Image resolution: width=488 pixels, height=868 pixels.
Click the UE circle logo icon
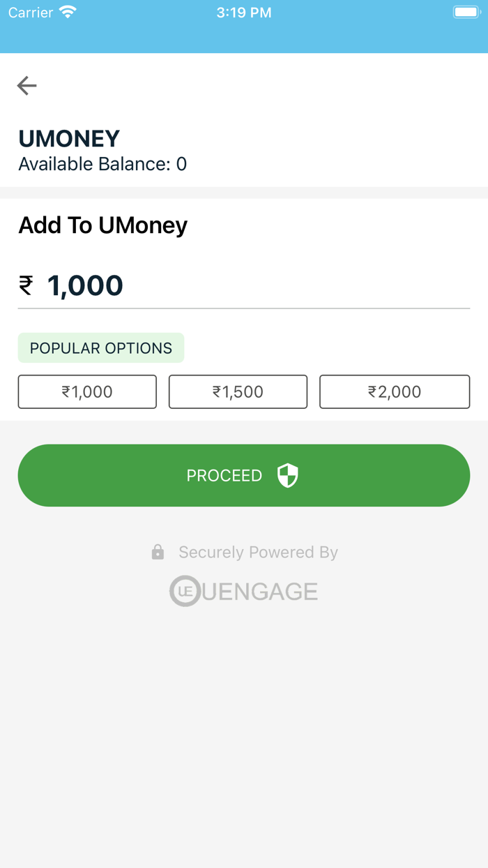pos(183,591)
